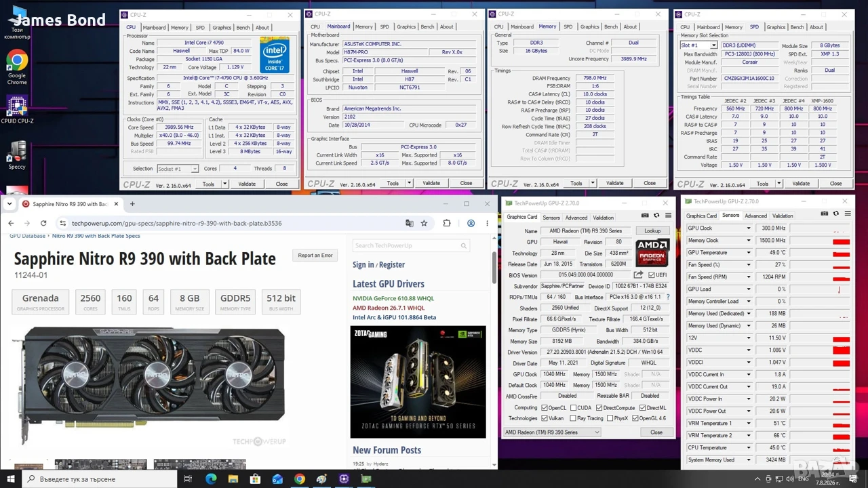Click the CPU-Z icon on the taskbar
This screenshot has height=488, width=868.
[x=344, y=479]
